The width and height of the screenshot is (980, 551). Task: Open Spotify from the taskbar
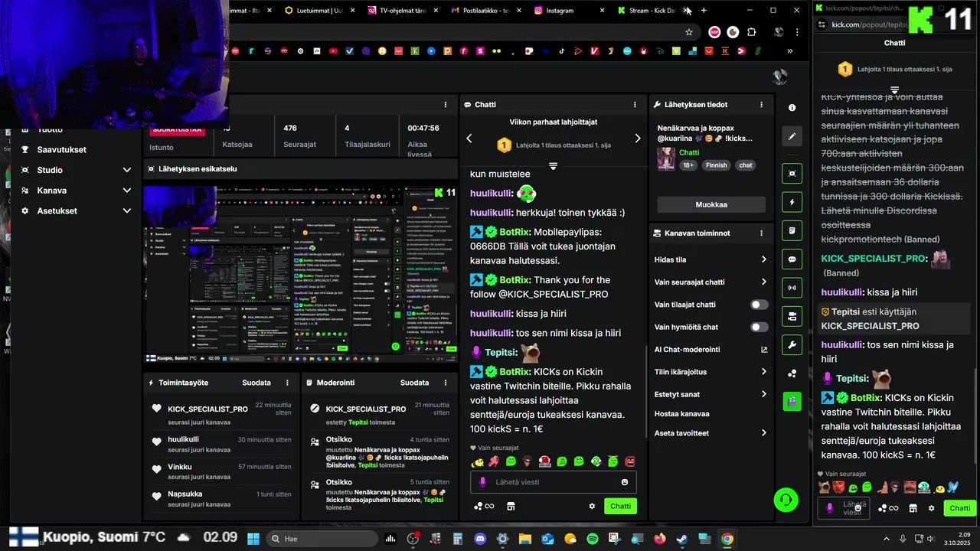tap(593, 539)
